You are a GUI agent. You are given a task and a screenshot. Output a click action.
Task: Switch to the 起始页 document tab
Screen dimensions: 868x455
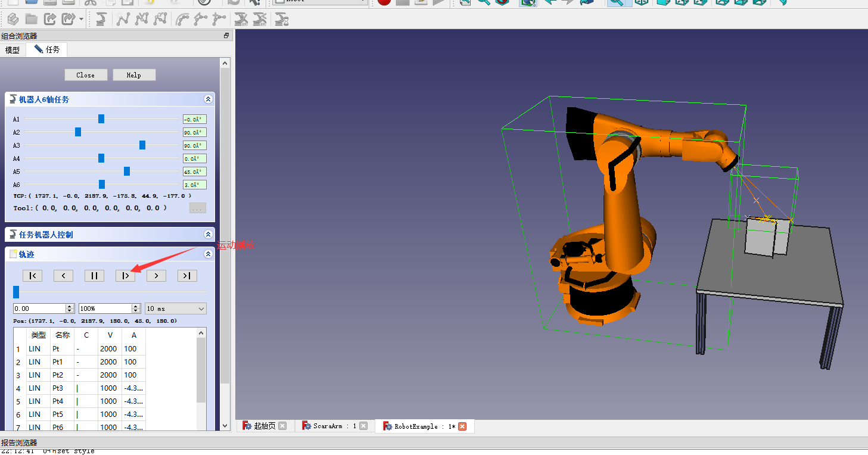[x=265, y=426]
